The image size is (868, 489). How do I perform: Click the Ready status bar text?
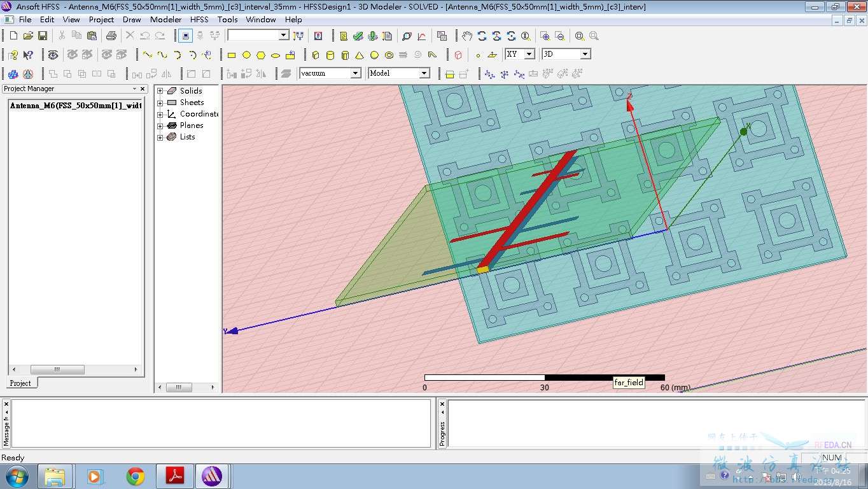coord(13,458)
